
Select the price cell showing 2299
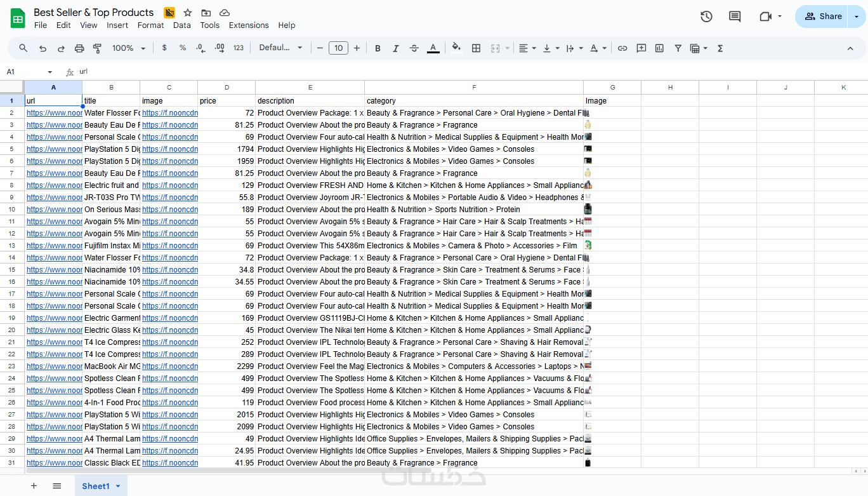click(227, 366)
